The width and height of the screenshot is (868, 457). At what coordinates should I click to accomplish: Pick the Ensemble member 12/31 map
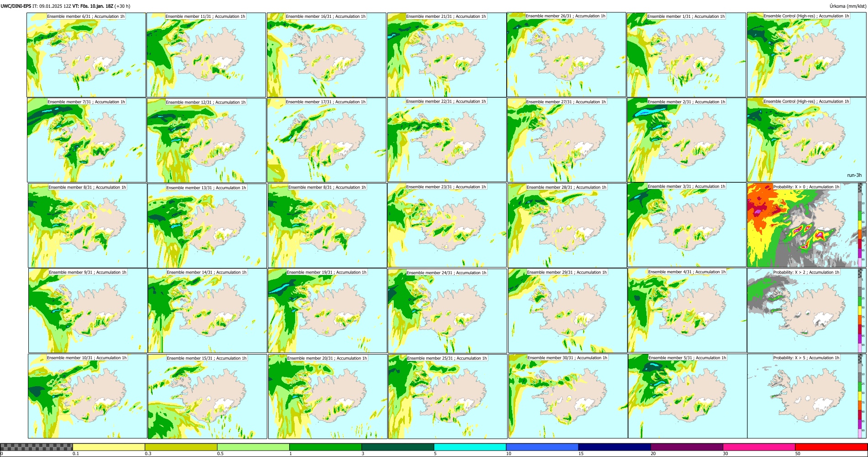click(206, 140)
